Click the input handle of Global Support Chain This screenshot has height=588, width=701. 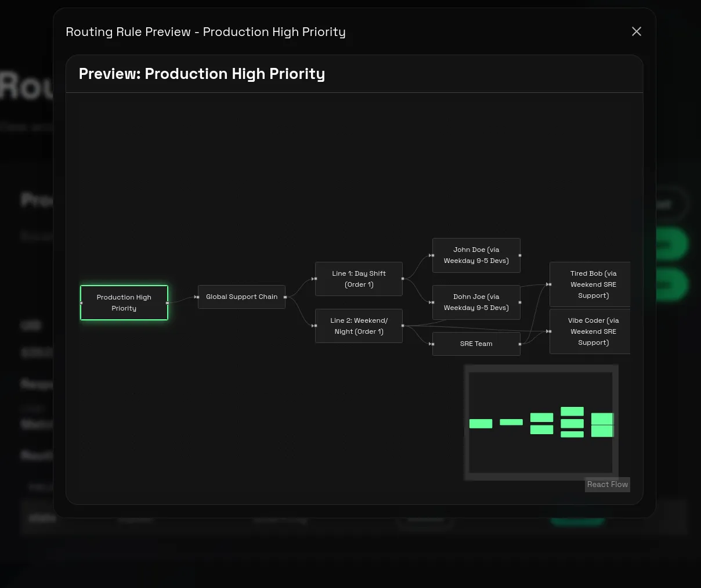click(x=198, y=297)
